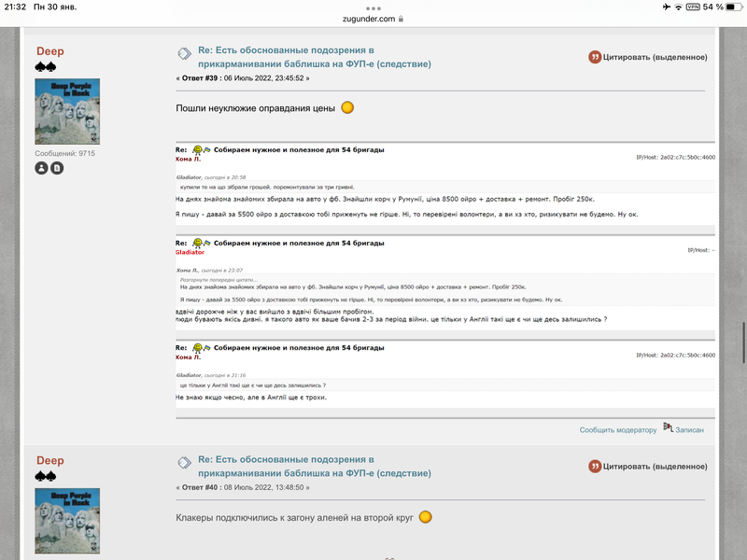Open Deep's username link in post #40

point(50,460)
